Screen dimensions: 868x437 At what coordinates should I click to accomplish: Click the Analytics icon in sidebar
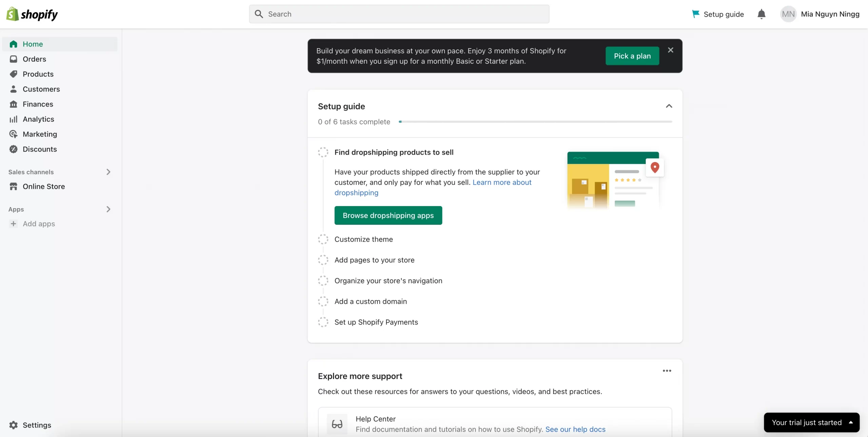tap(13, 119)
